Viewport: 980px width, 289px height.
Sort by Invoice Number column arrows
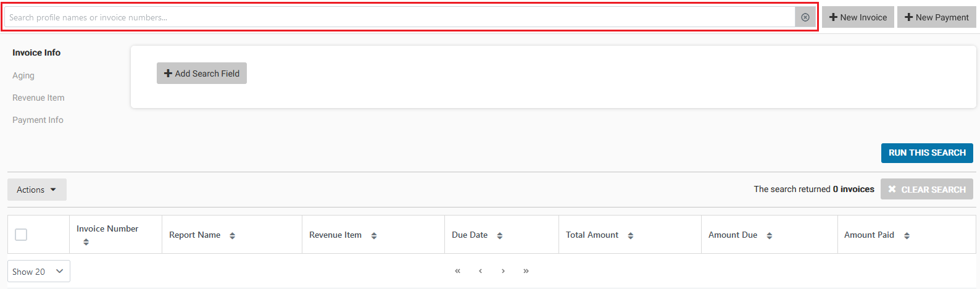tap(86, 242)
